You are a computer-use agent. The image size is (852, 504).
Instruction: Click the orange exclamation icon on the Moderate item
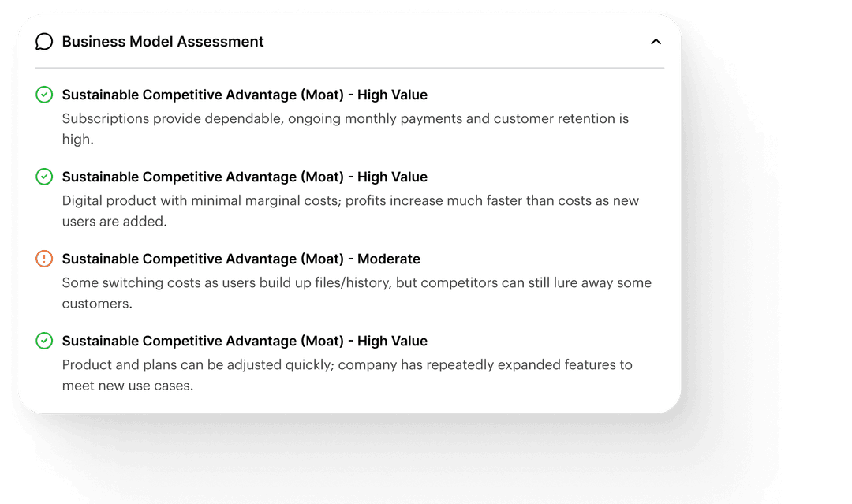pyautogui.click(x=45, y=259)
